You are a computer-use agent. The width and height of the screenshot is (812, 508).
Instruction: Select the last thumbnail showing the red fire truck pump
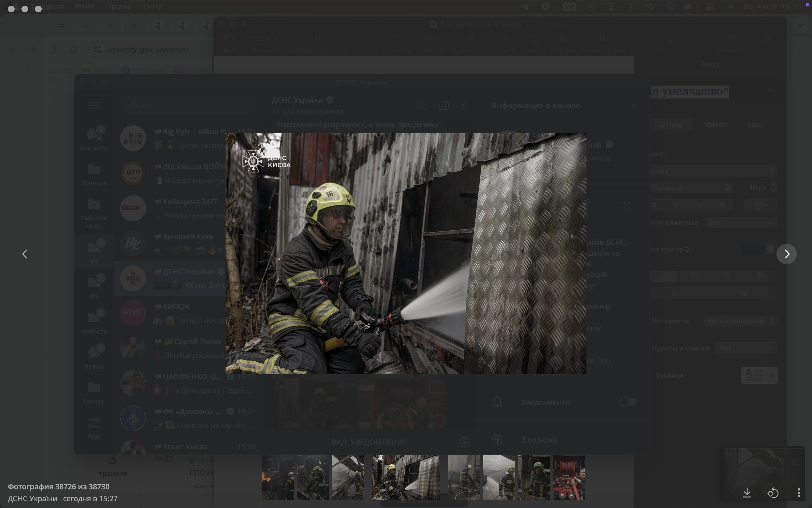(x=569, y=478)
